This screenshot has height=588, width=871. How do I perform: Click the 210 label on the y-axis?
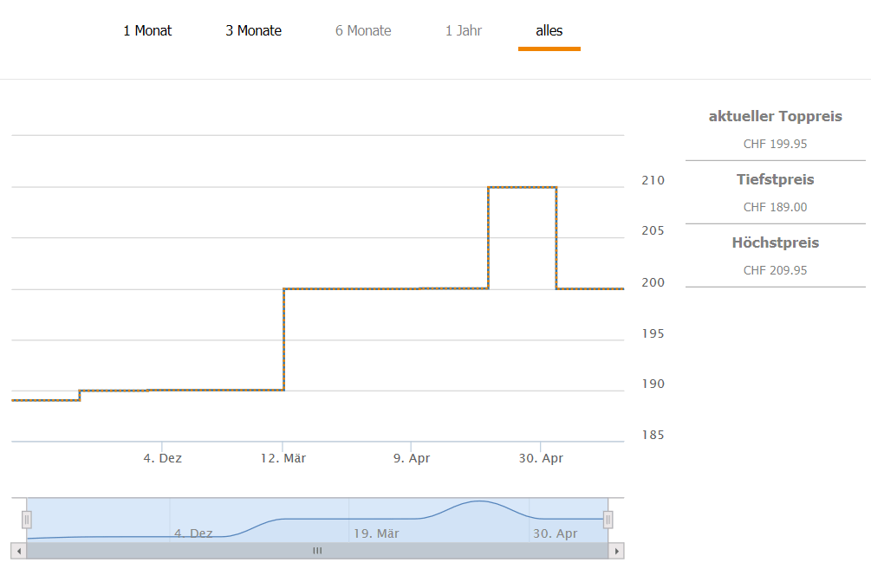tap(653, 180)
